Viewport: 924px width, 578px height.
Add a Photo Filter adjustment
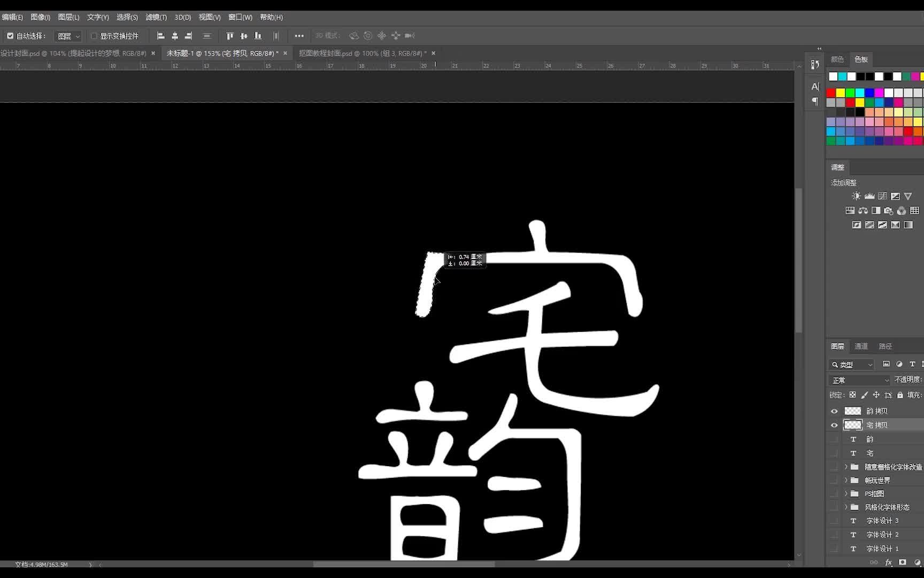(x=889, y=210)
